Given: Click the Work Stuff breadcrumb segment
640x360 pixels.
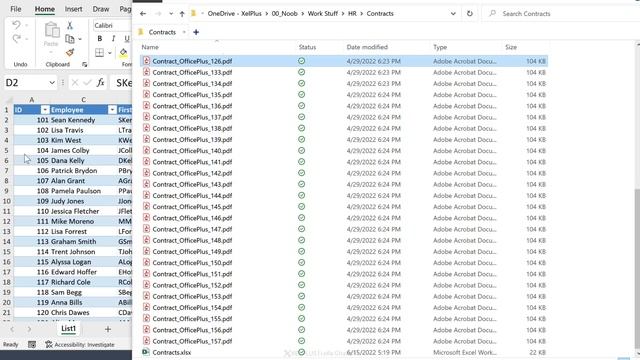Looking at the screenshot, I should pyautogui.click(x=323, y=13).
